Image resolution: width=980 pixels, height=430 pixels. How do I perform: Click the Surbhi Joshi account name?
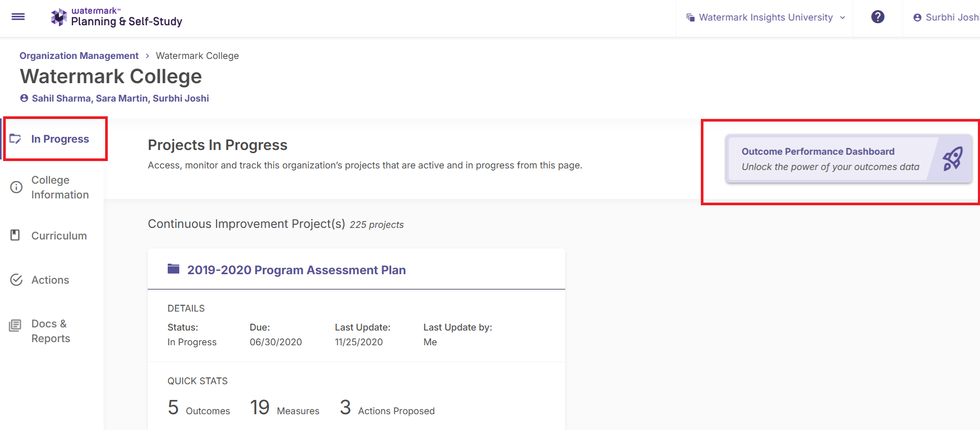click(952, 17)
